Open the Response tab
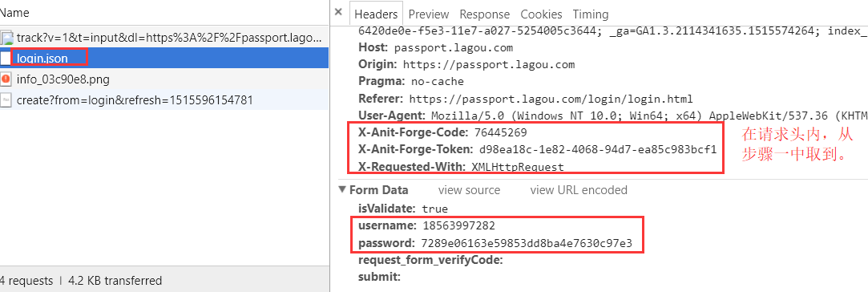 pyautogui.click(x=484, y=14)
